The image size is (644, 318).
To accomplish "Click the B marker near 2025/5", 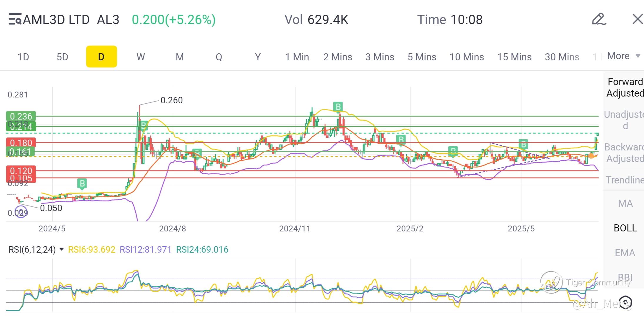I will click(523, 144).
